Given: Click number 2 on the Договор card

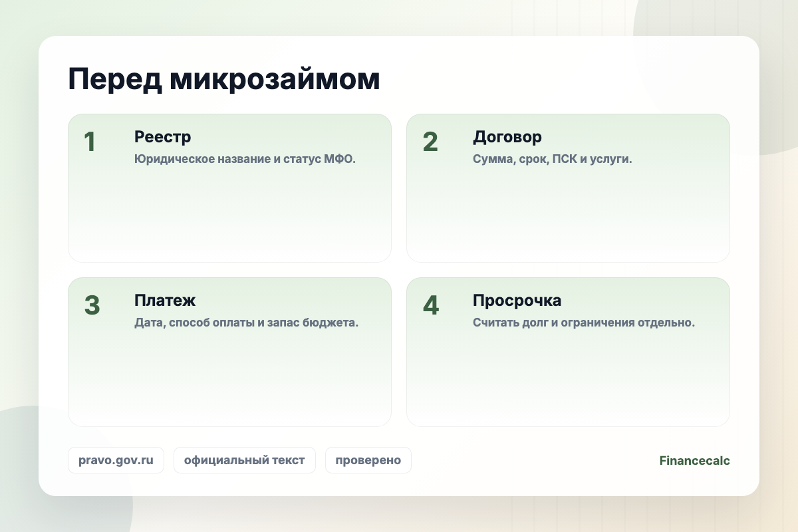Looking at the screenshot, I should 430,142.
